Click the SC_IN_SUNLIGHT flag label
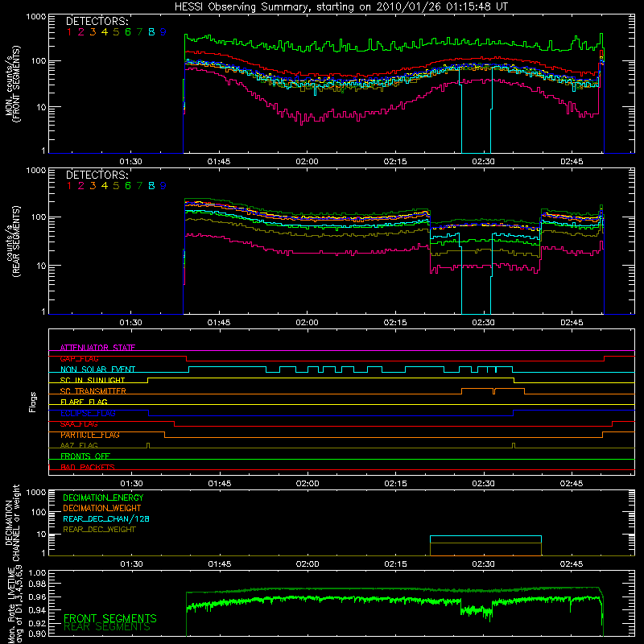 click(x=93, y=380)
